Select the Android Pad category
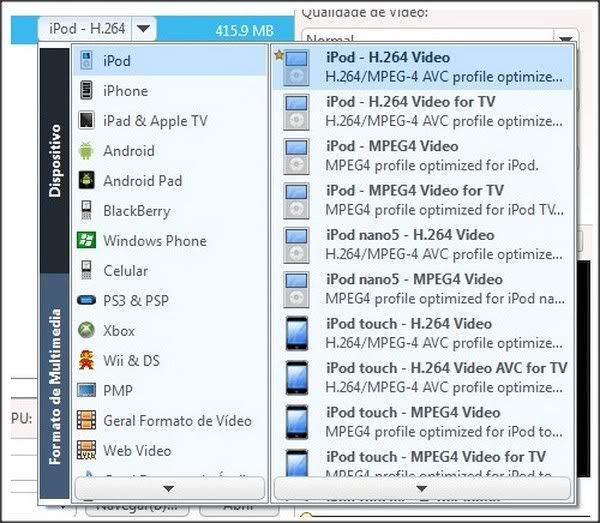Screen dimensions: 600x523 [x=170, y=180]
